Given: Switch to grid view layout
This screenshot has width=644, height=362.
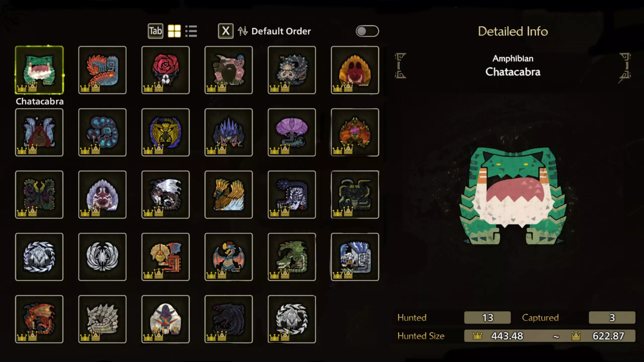Looking at the screenshot, I should click(x=174, y=31).
